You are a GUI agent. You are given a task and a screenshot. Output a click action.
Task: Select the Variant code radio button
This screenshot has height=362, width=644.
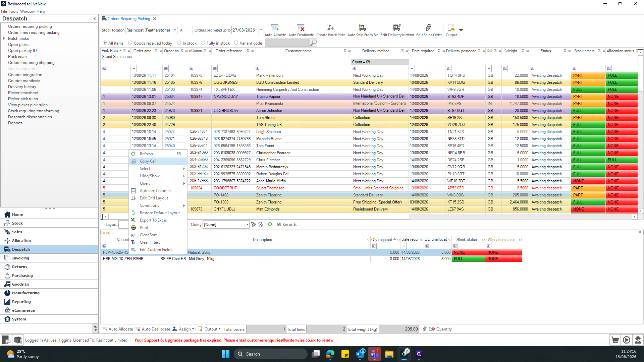coord(236,43)
